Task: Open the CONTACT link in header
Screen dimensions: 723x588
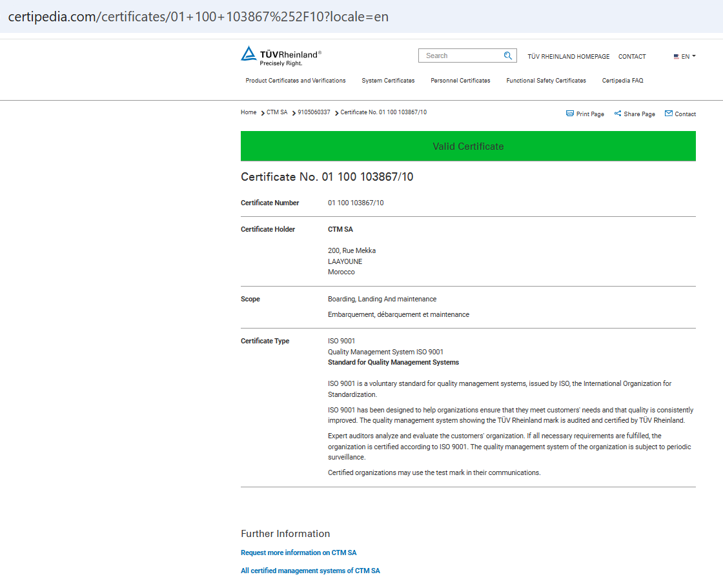Action: 632,56
